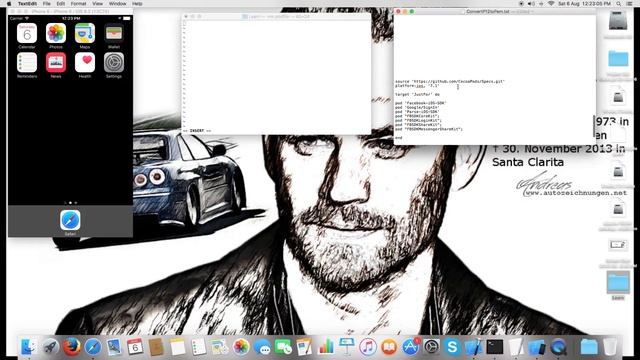
Task: Open the Health app in iOS Simulator
Action: tap(85, 62)
